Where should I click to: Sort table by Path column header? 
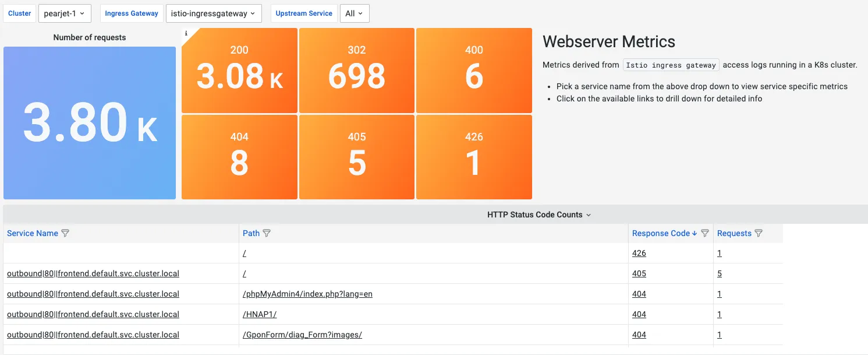coord(251,233)
